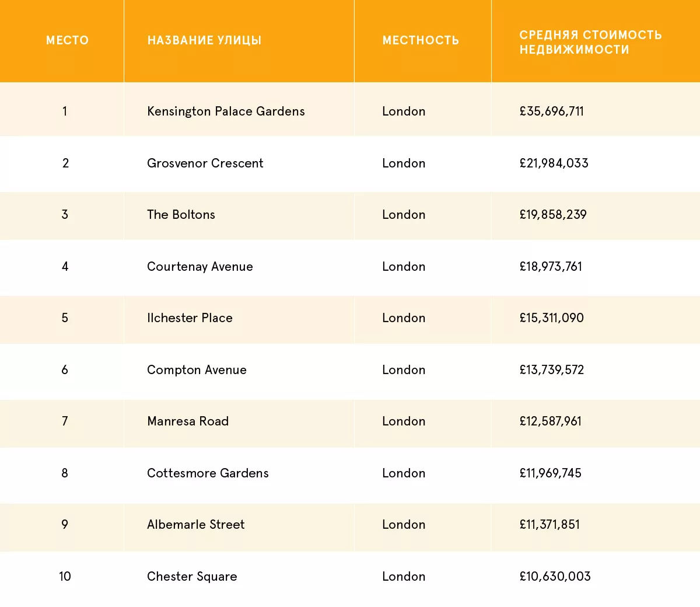Click London in the Ilchester Place row
This screenshot has width=700, height=607.
404,318
